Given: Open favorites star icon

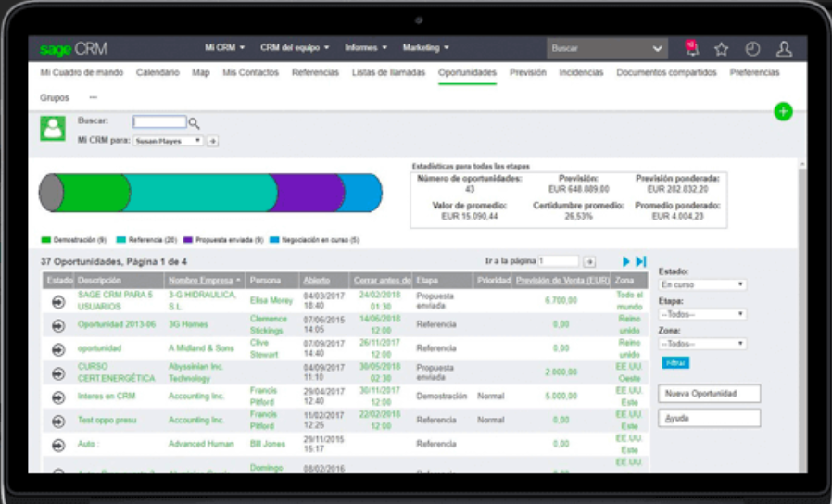Looking at the screenshot, I should [721, 49].
